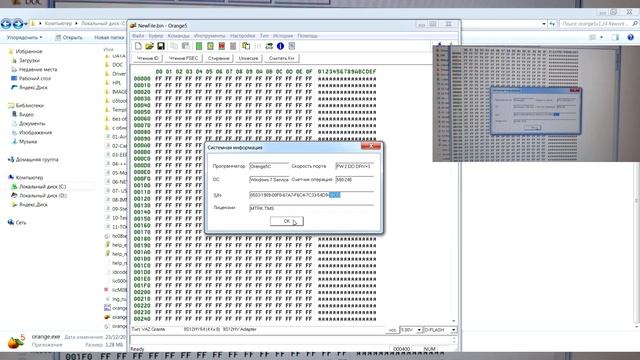Screen dimensions: 640x360
Task: Click the video thumbnail overlay preview
Action: 536,104
